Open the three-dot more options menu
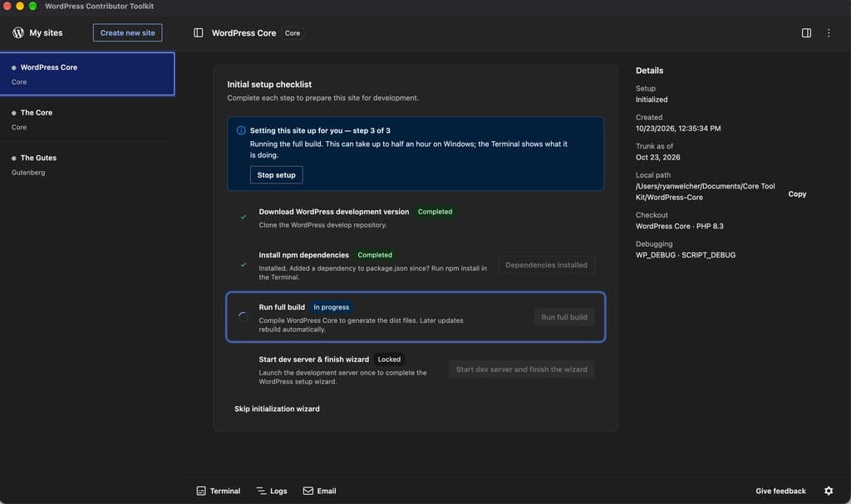Image resolution: width=851 pixels, height=504 pixels. pos(829,32)
